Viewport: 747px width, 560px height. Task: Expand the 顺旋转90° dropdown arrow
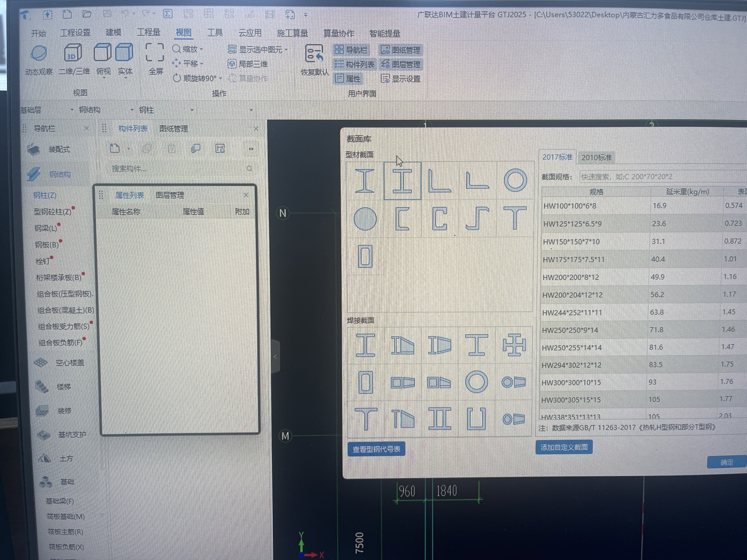pyautogui.click(x=221, y=78)
